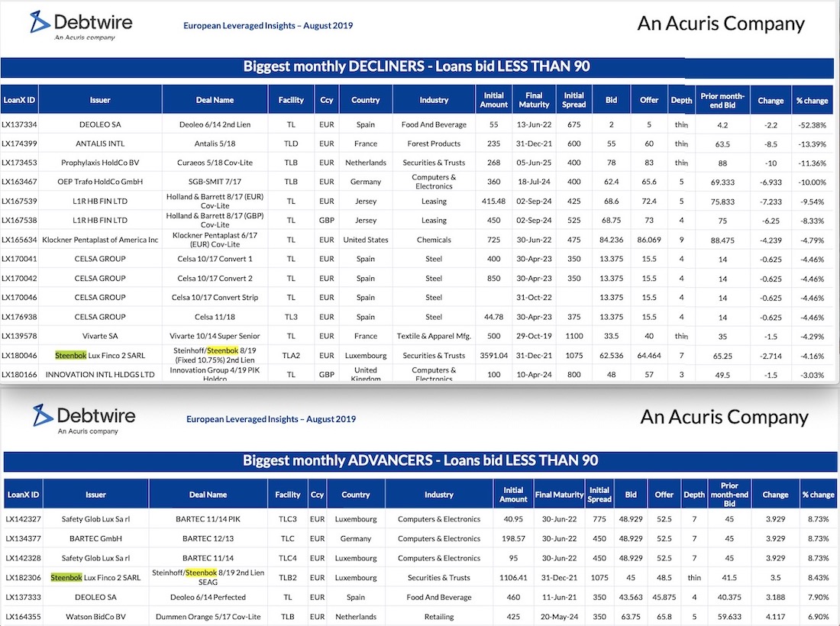The width and height of the screenshot is (840, 626).
Task: Select prior bid 69.333 in the Decliners table
Action: tap(722, 182)
